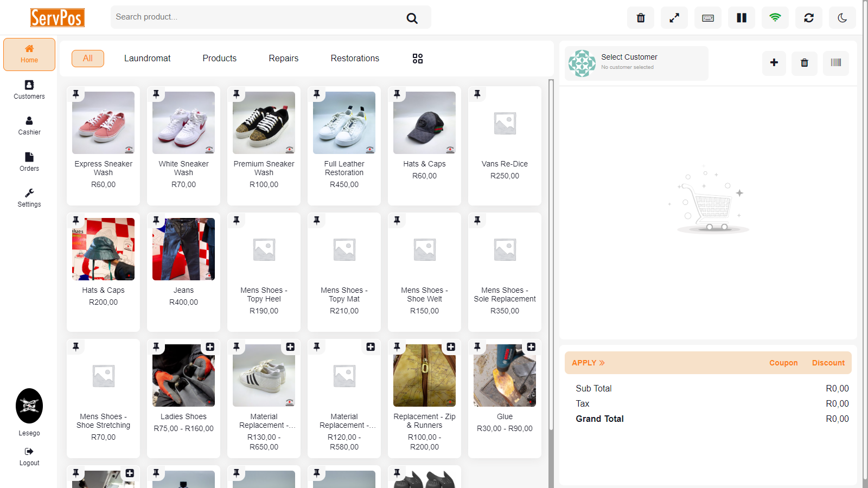This screenshot has height=488, width=868.
Task: Click the Discount link
Action: pos(828,363)
